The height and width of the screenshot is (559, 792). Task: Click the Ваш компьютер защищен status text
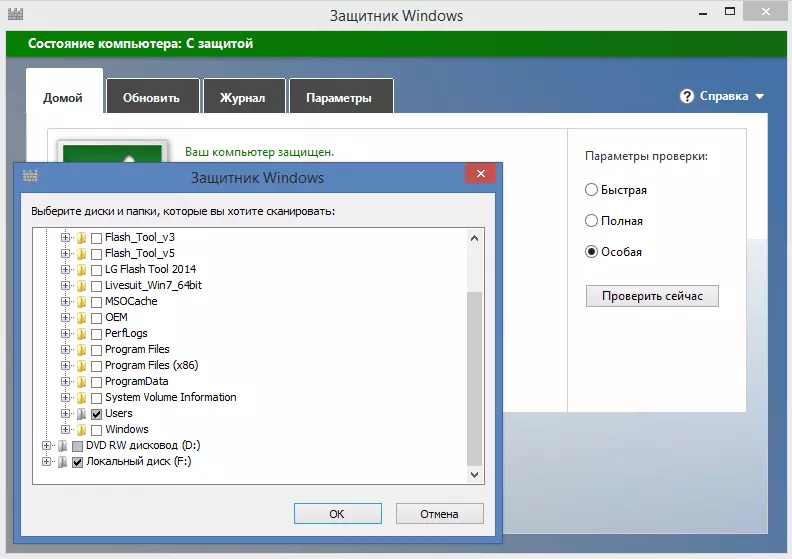[x=259, y=152]
